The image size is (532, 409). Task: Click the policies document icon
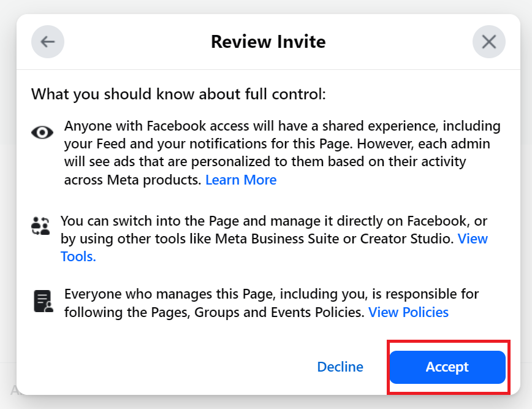pos(44,301)
